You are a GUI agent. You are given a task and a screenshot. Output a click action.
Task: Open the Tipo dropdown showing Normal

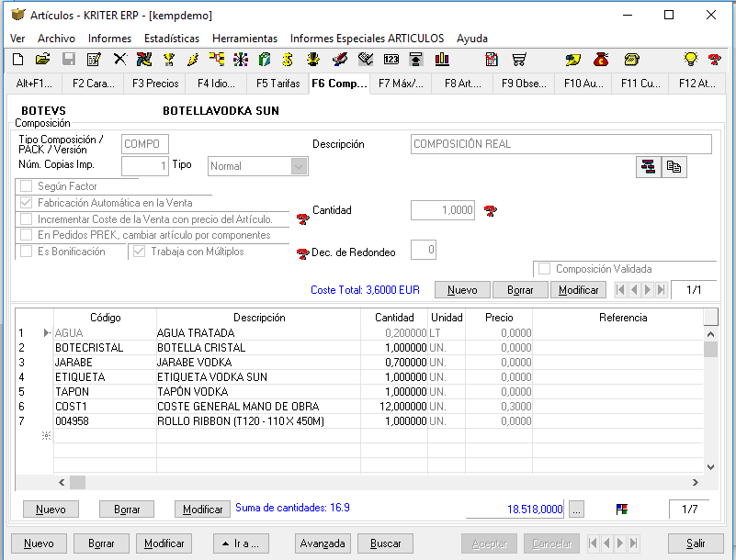(299, 166)
